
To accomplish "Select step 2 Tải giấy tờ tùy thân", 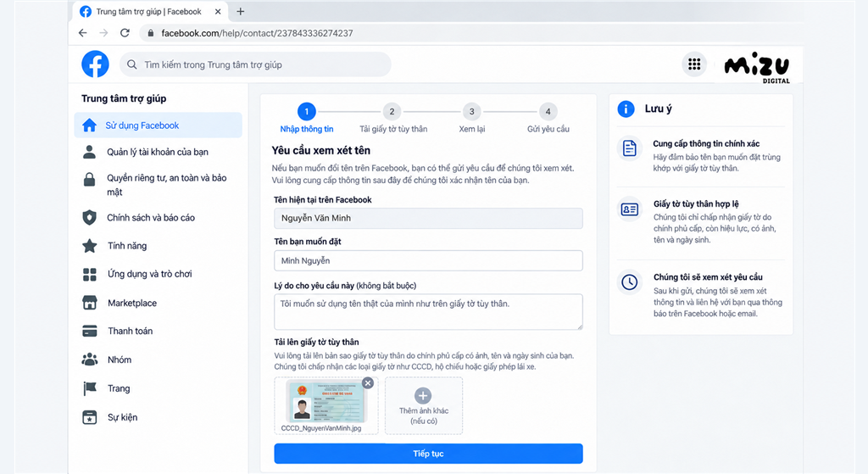I will [x=393, y=119].
